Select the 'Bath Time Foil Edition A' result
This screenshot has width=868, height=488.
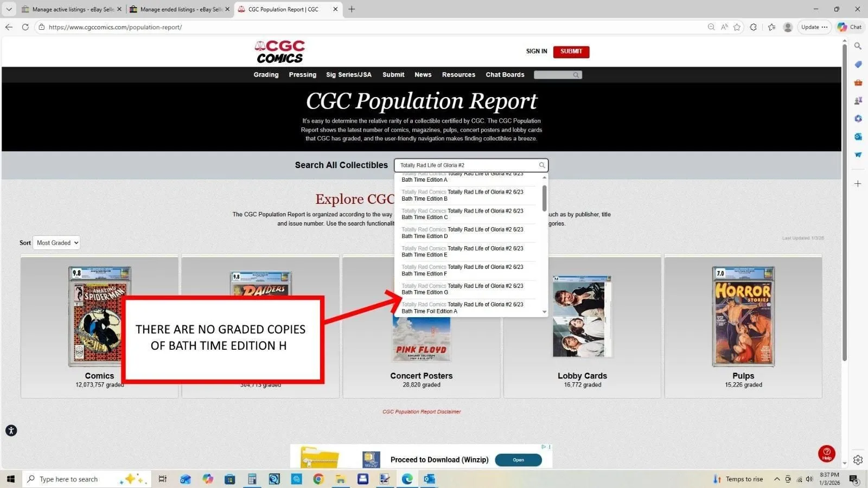(x=468, y=308)
